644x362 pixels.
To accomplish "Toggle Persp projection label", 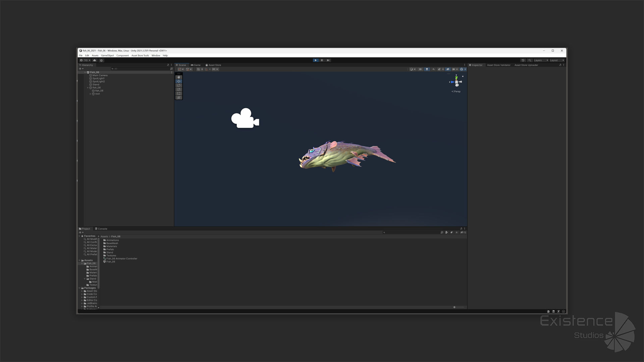I will (456, 92).
